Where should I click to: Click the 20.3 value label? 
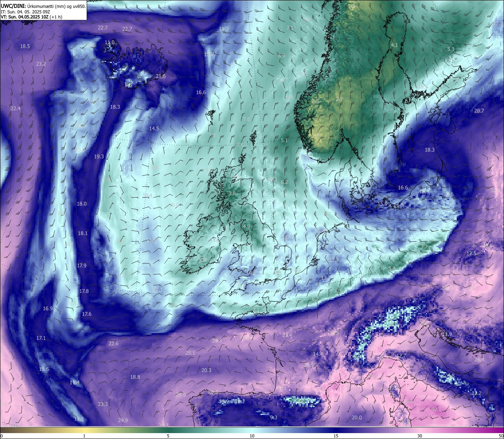click(x=206, y=370)
